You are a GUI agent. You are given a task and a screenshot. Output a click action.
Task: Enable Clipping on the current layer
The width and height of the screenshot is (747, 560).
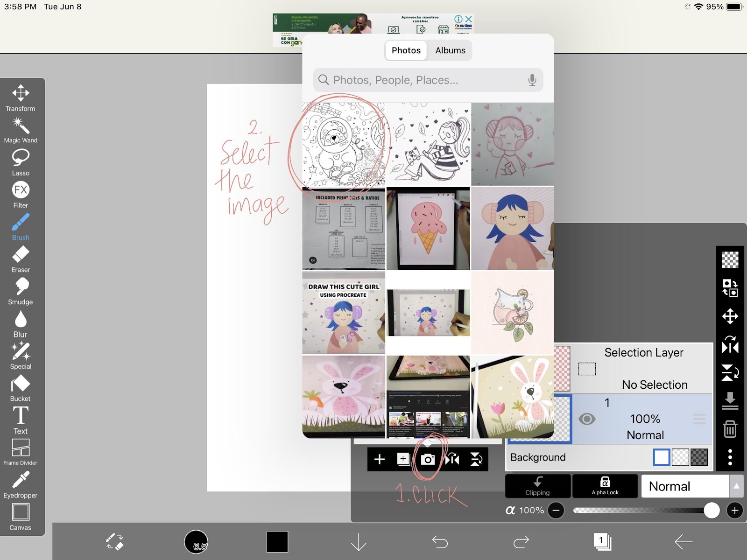coord(537,486)
